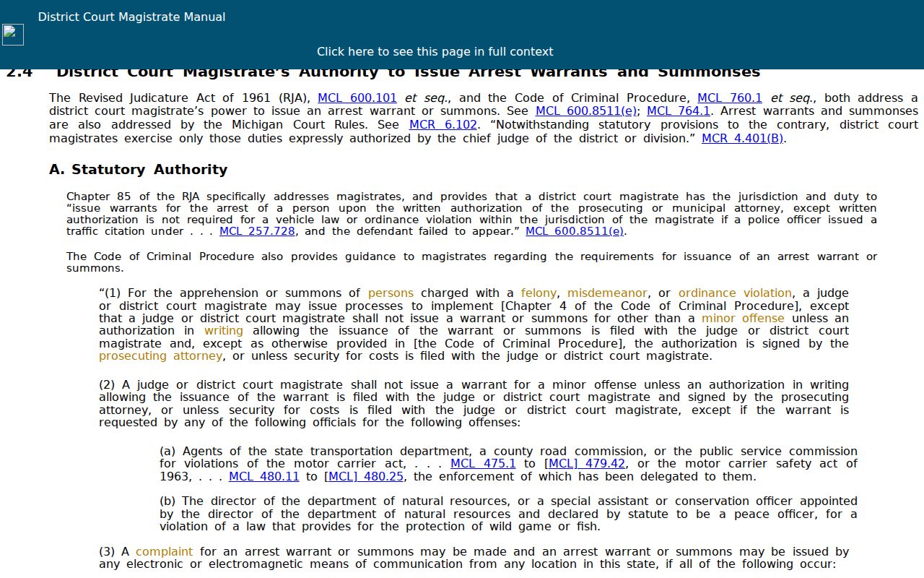Screen dimensions: 924x578
Task: Follow the MCL 764.1 link
Action: [x=679, y=111]
